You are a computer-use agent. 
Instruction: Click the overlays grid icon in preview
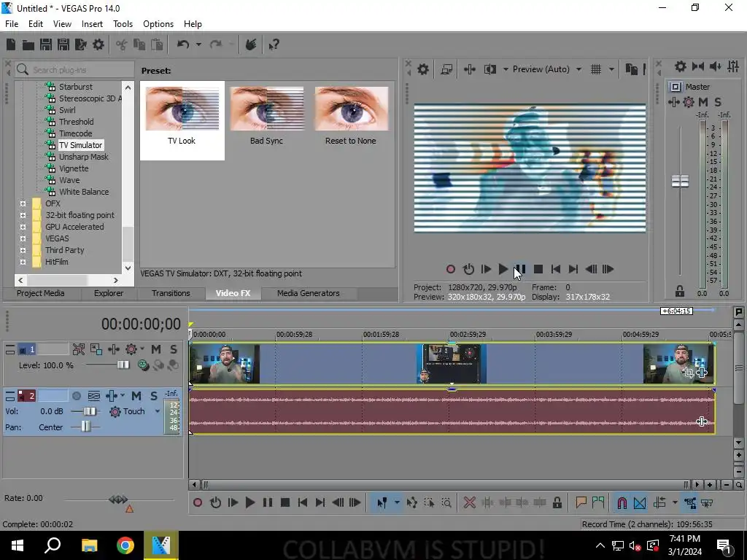point(596,69)
